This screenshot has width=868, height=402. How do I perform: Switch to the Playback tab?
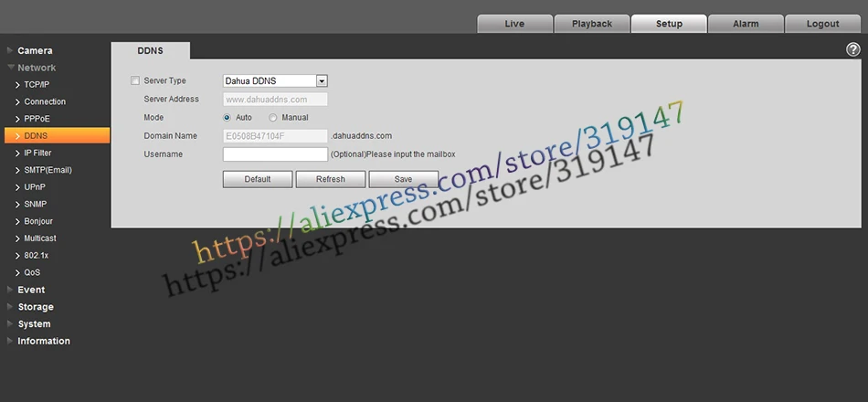pyautogui.click(x=592, y=24)
